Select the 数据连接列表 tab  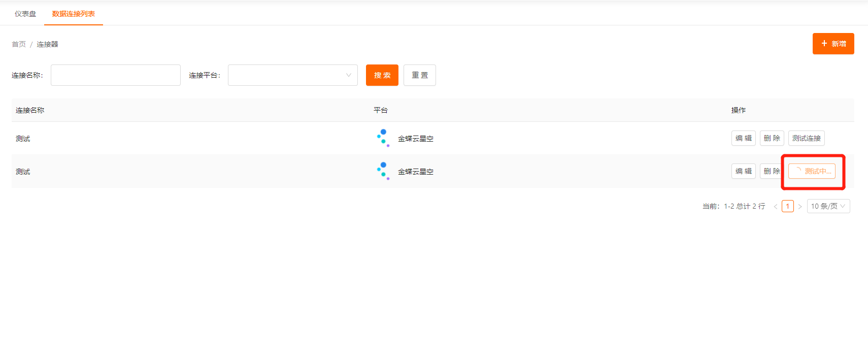tap(74, 14)
